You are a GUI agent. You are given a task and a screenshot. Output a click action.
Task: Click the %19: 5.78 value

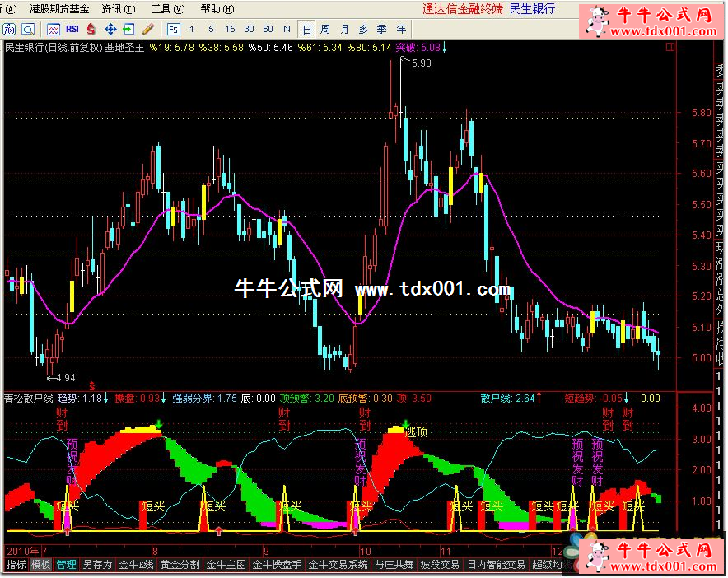[172, 48]
